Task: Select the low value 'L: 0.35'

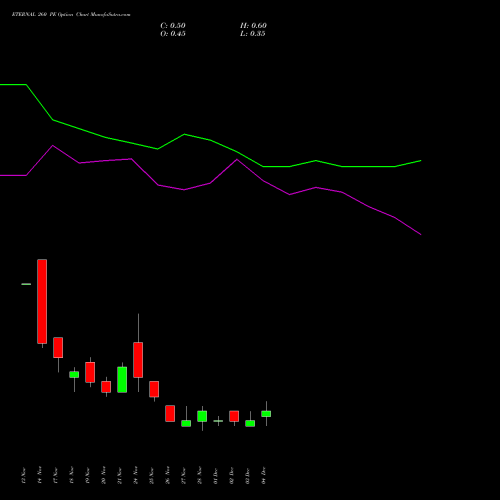Action: [x=253, y=34]
